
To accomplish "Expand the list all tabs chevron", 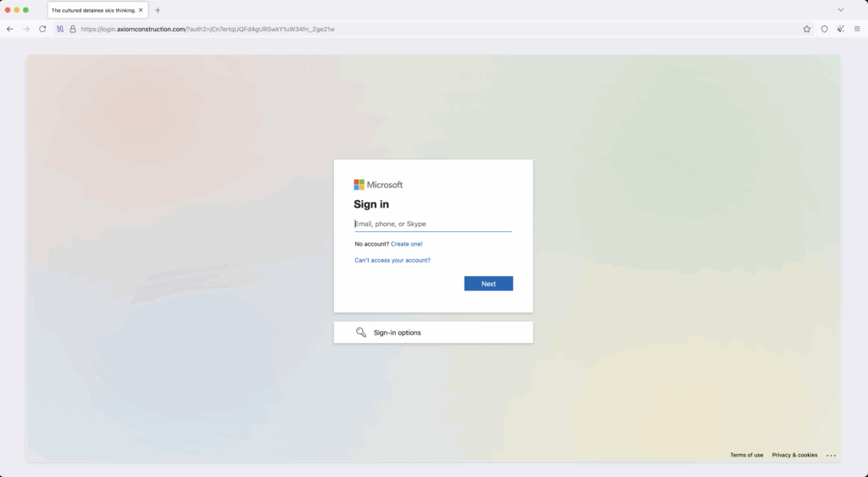I will point(840,10).
